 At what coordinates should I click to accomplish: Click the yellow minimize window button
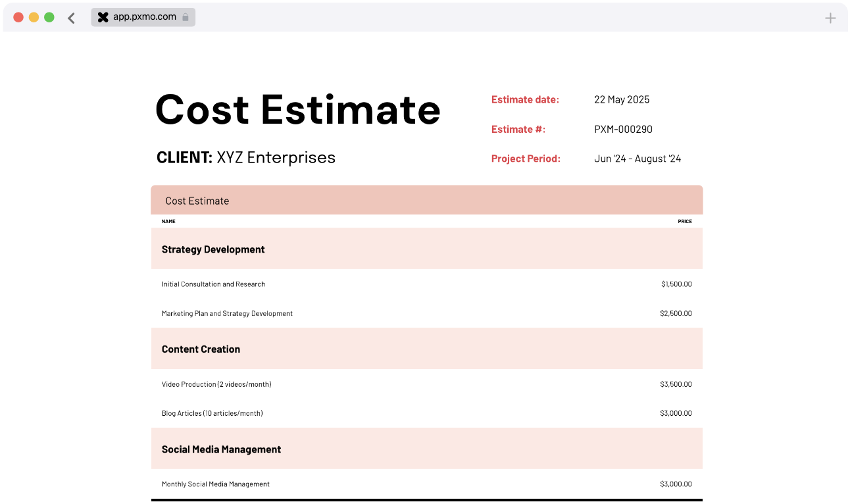[x=34, y=17]
